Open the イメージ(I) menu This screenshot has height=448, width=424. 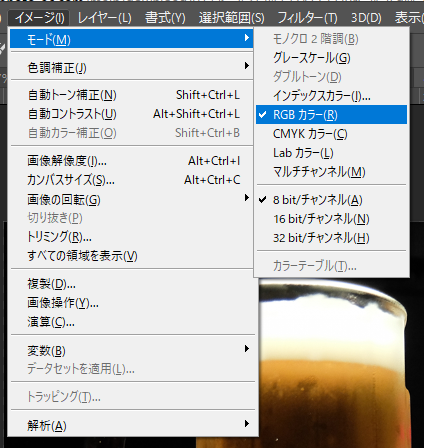click(x=39, y=18)
